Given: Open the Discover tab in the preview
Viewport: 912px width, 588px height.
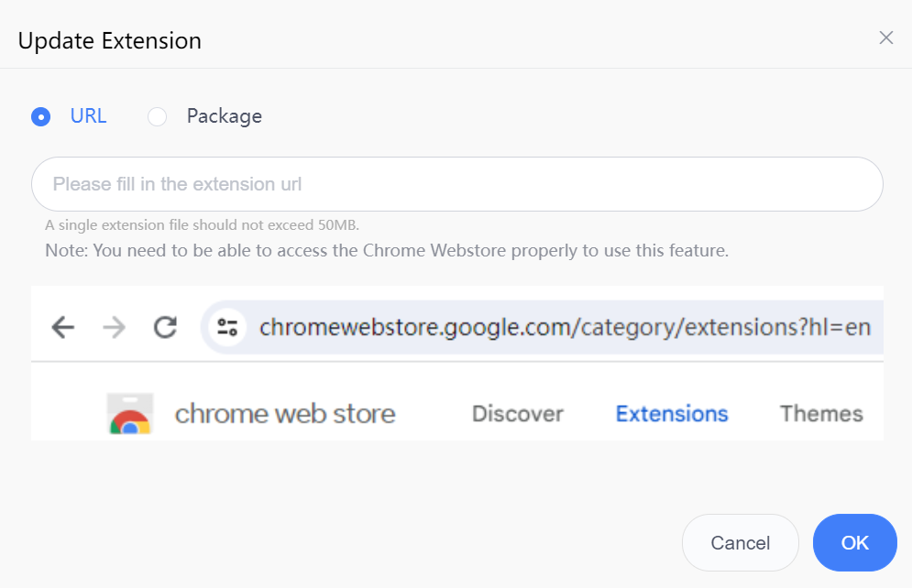Looking at the screenshot, I should pos(518,414).
